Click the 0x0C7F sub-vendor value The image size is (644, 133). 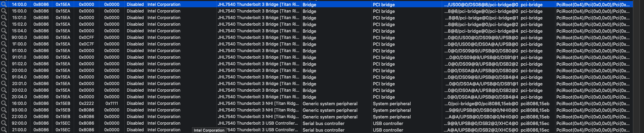click(x=86, y=44)
